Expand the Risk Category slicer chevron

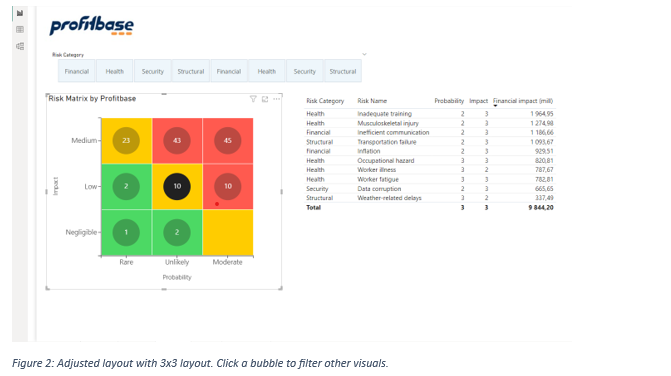[x=364, y=54]
